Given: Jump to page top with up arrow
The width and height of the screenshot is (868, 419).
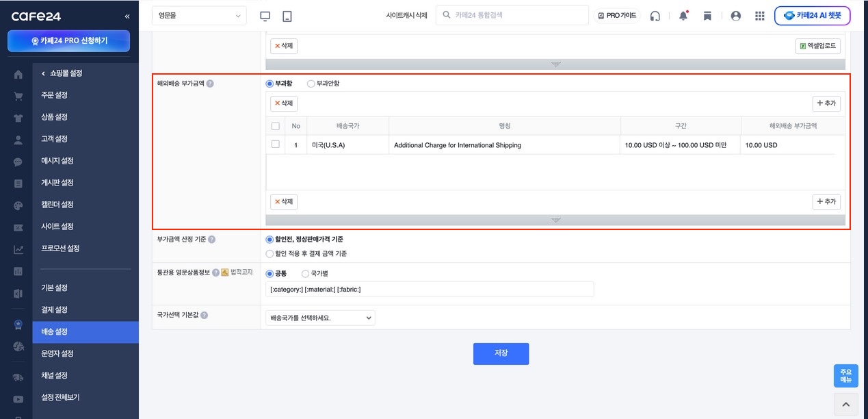Looking at the screenshot, I should [846, 405].
